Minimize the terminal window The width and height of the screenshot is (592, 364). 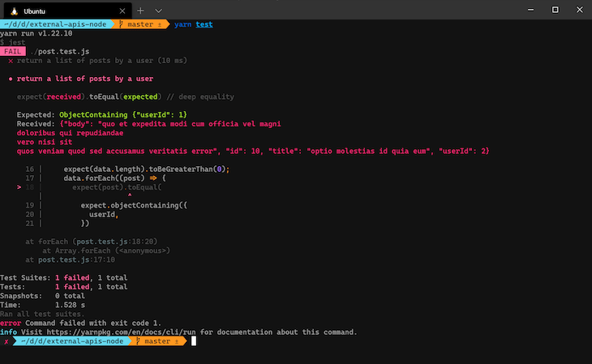point(530,10)
